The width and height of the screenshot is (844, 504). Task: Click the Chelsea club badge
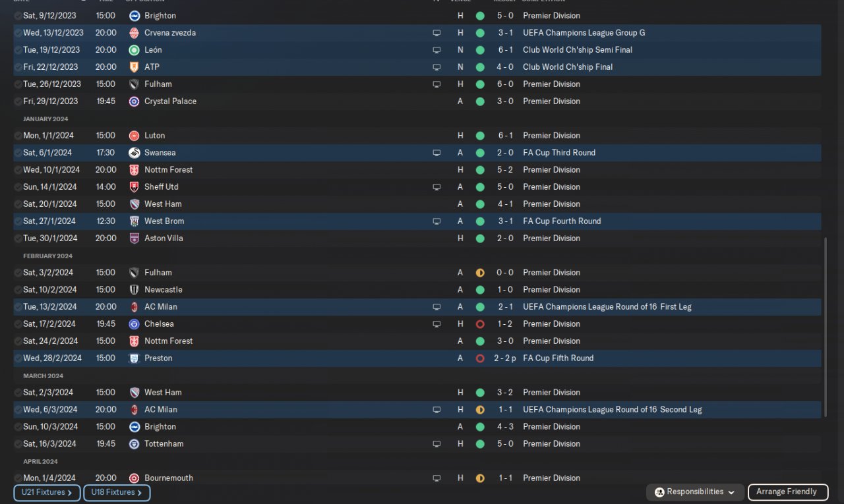pos(135,324)
